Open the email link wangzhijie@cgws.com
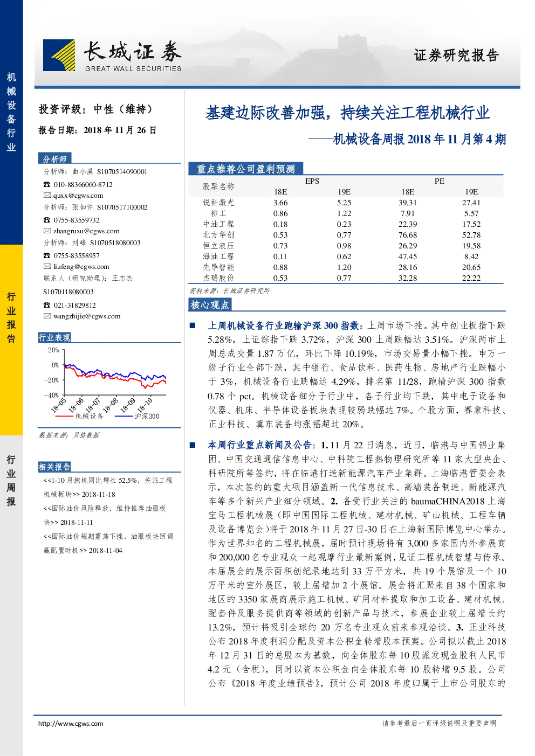 pyautogui.click(x=87, y=316)
